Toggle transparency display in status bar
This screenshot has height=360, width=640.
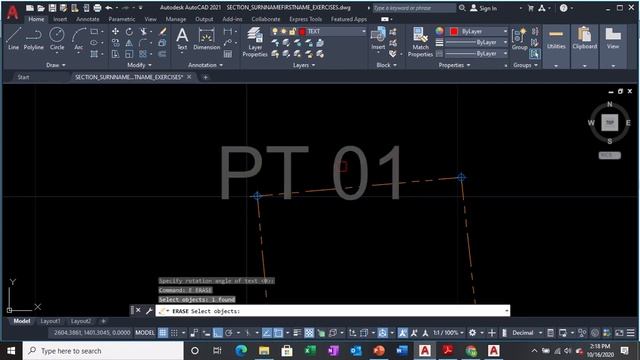[x=309, y=333]
